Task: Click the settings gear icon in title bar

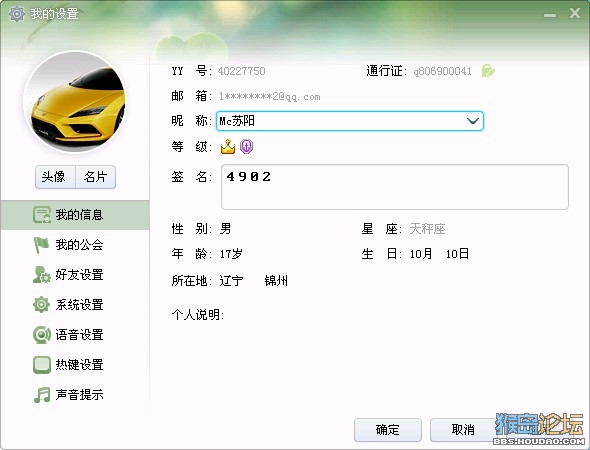Action: pos(17,14)
